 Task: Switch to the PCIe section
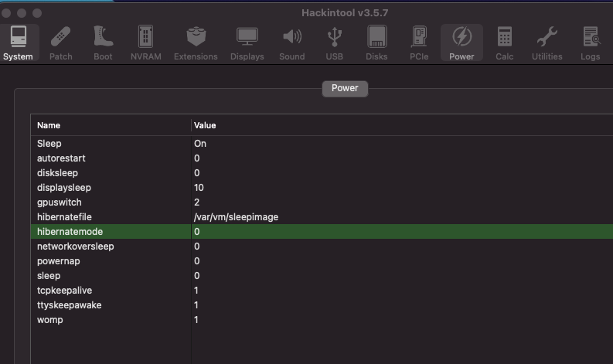point(419,43)
